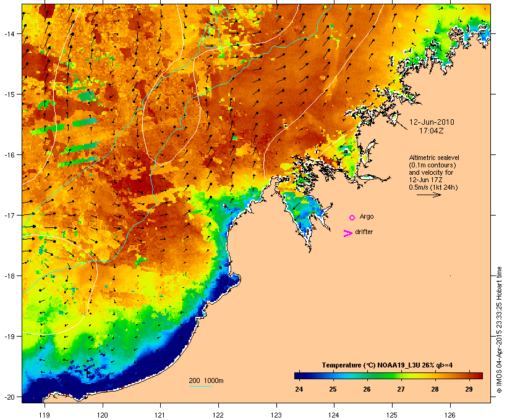Click the color bar value 27

(x=401, y=389)
